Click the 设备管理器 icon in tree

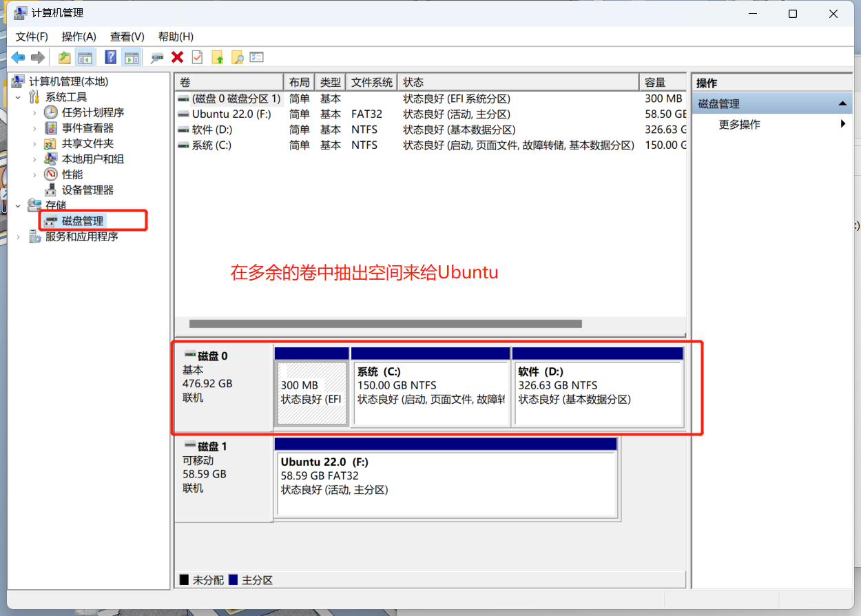tap(51, 190)
